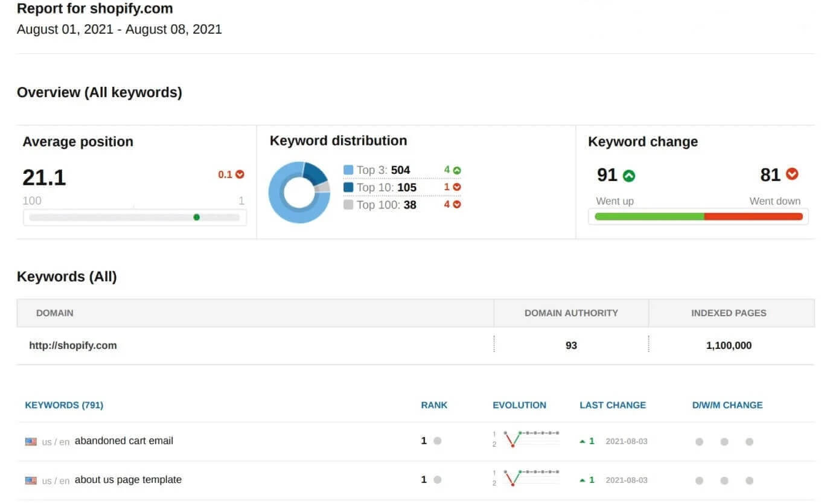This screenshot has width=830, height=504.
Task: Click the Keyword distribution card heading
Action: pyautogui.click(x=339, y=141)
